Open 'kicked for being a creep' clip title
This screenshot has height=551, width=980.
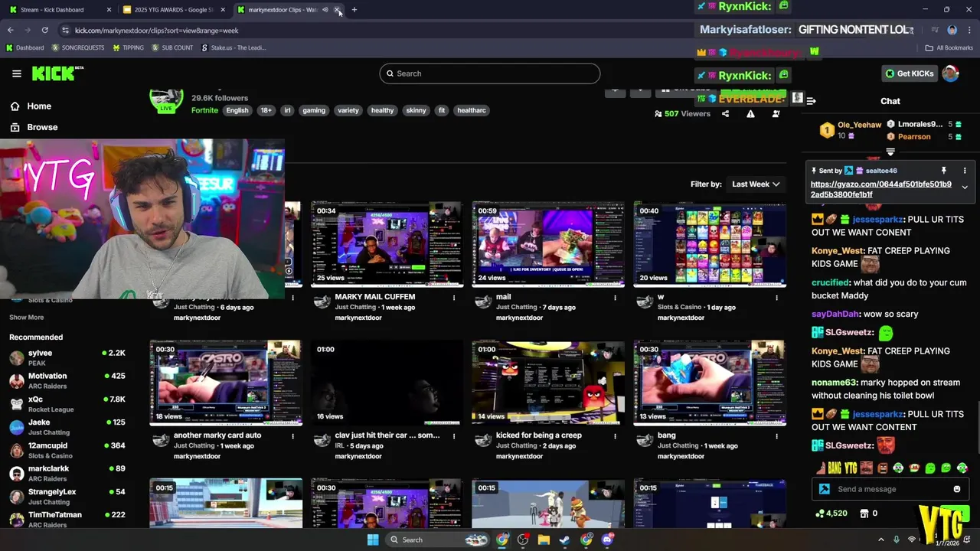(539, 435)
